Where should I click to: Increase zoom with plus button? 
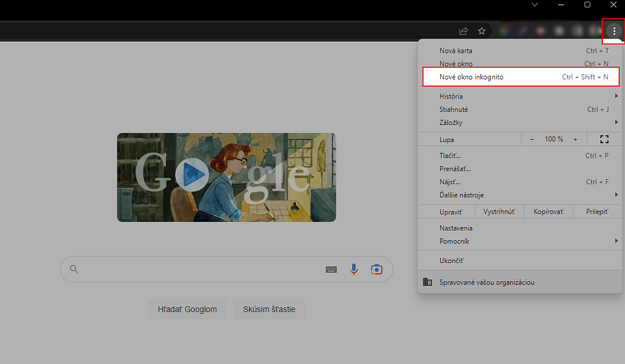tap(575, 139)
